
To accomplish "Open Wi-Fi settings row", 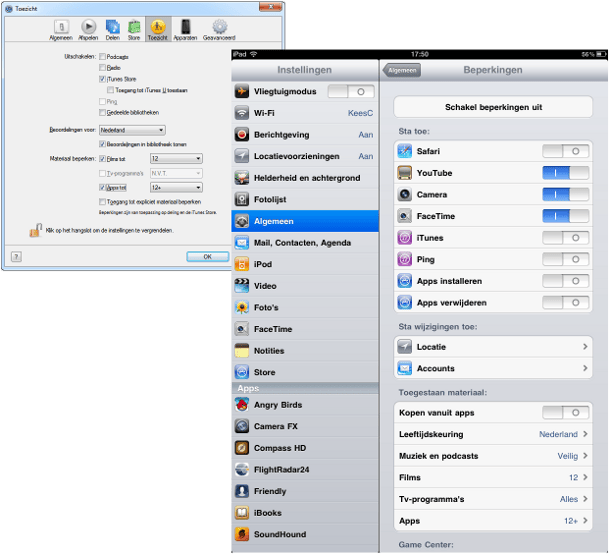I will coord(305,113).
